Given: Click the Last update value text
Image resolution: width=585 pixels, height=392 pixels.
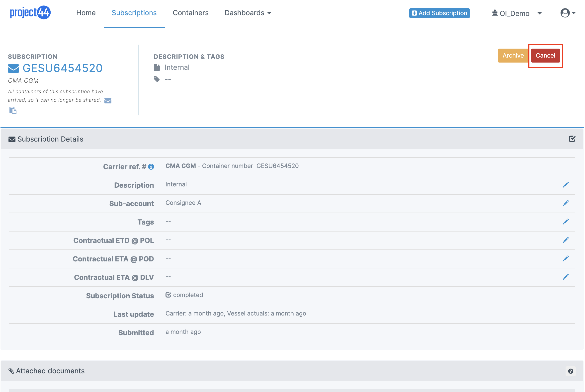Looking at the screenshot, I should [236, 314].
